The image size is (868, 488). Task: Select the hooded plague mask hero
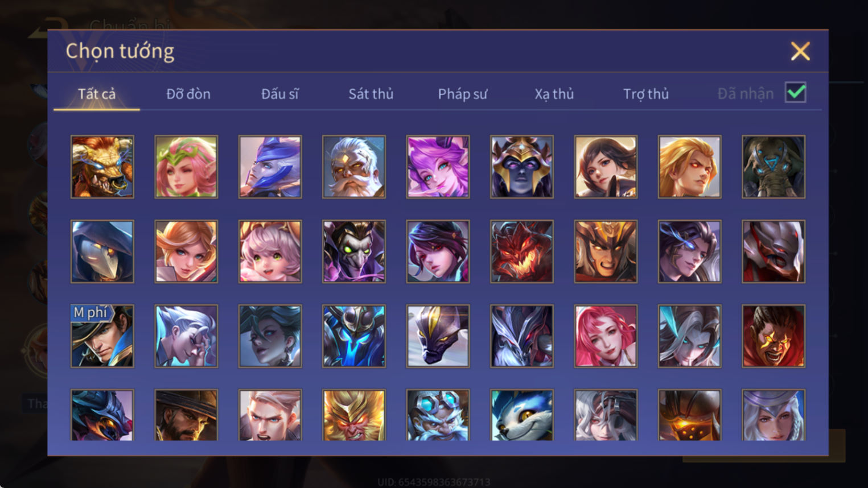[x=102, y=251]
